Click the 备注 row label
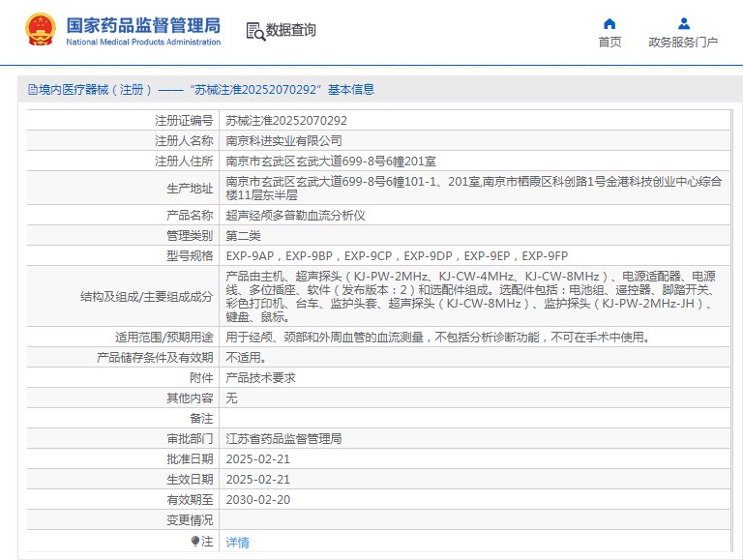This screenshot has width=743, height=560. (x=201, y=419)
